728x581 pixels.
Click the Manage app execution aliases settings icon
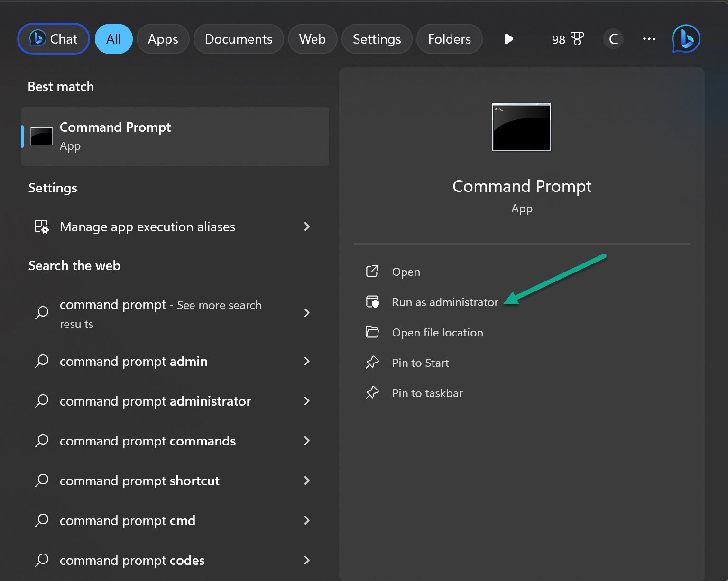point(42,227)
